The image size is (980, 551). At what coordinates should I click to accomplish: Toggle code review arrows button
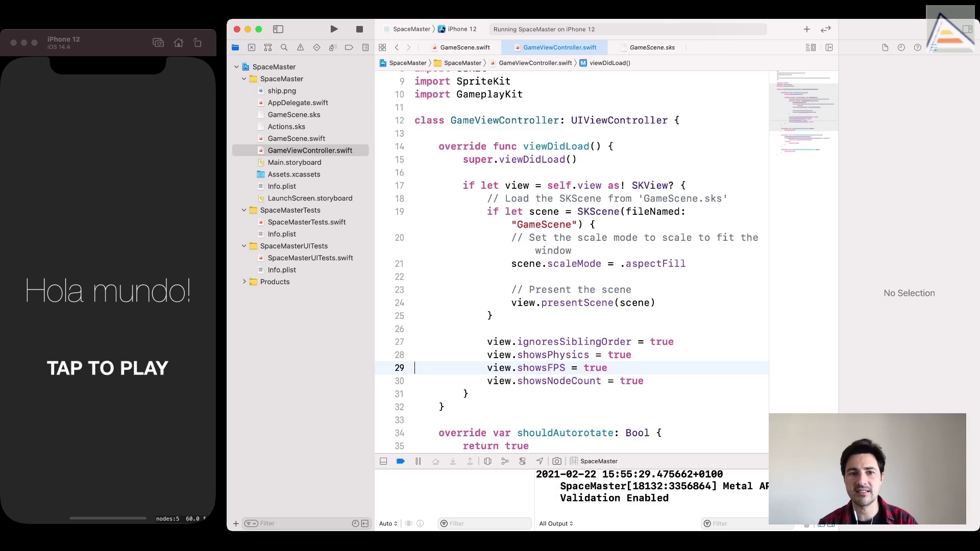(x=826, y=29)
